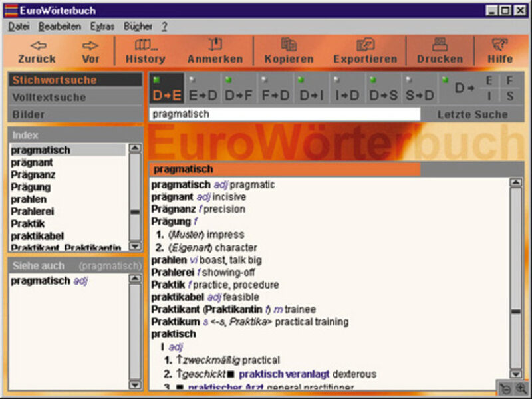Click the Index scrollbar thumb
Screen dimensions: 532x399
(x=135, y=212)
